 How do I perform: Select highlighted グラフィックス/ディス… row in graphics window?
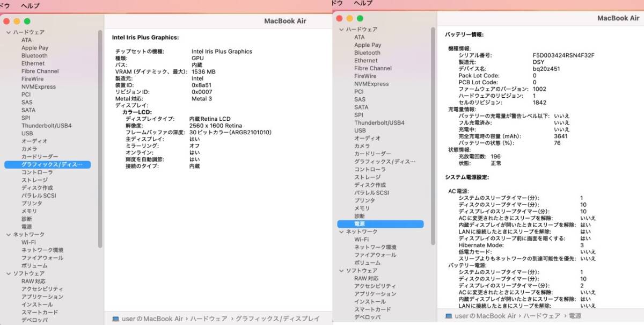[x=48, y=164]
